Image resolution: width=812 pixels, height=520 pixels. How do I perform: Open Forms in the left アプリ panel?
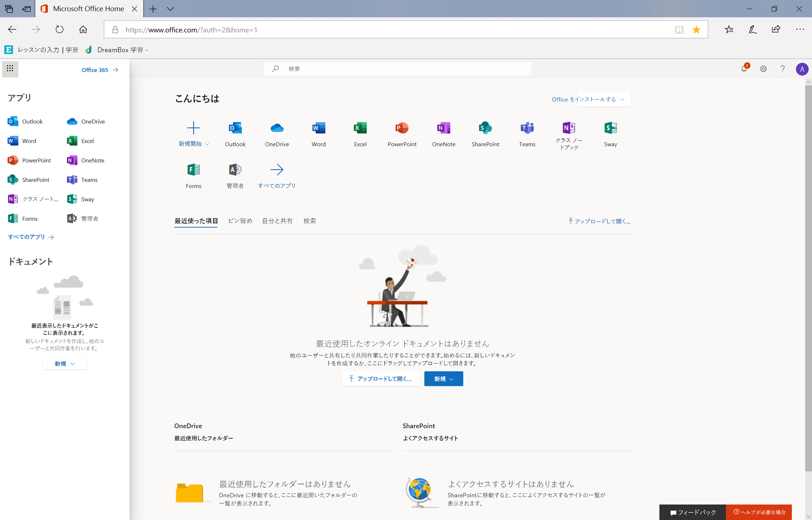(23, 219)
